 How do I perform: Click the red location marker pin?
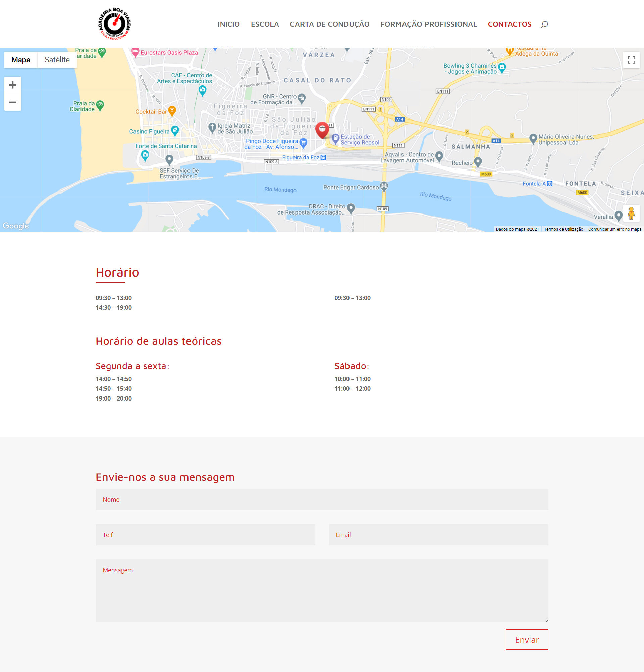(322, 130)
